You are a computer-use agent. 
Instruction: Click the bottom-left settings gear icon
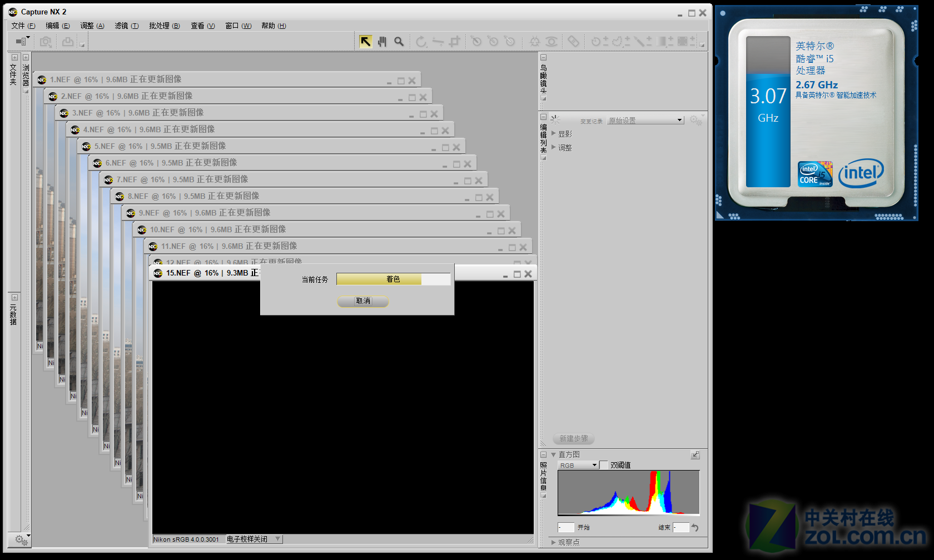point(22,540)
